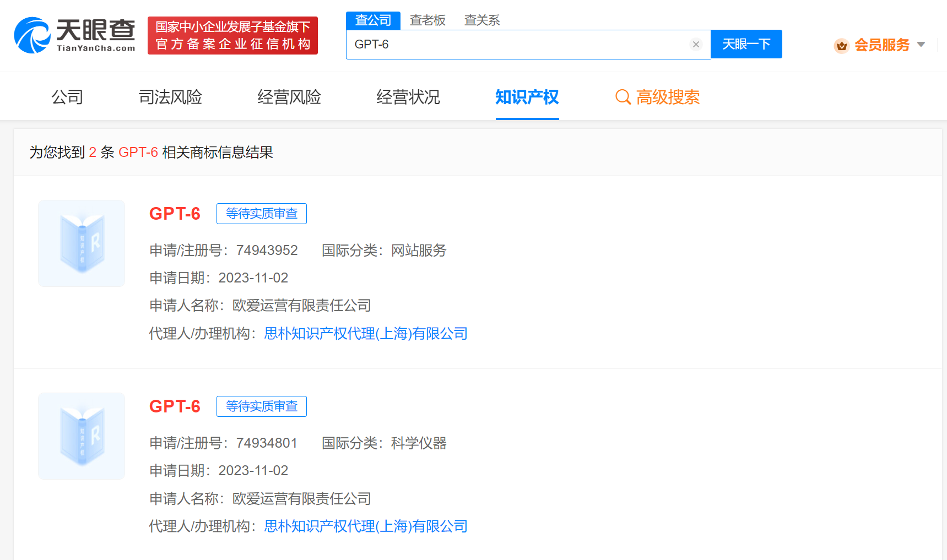Select the 查老板 search tab
This screenshot has width=947, height=560.
[x=427, y=20]
